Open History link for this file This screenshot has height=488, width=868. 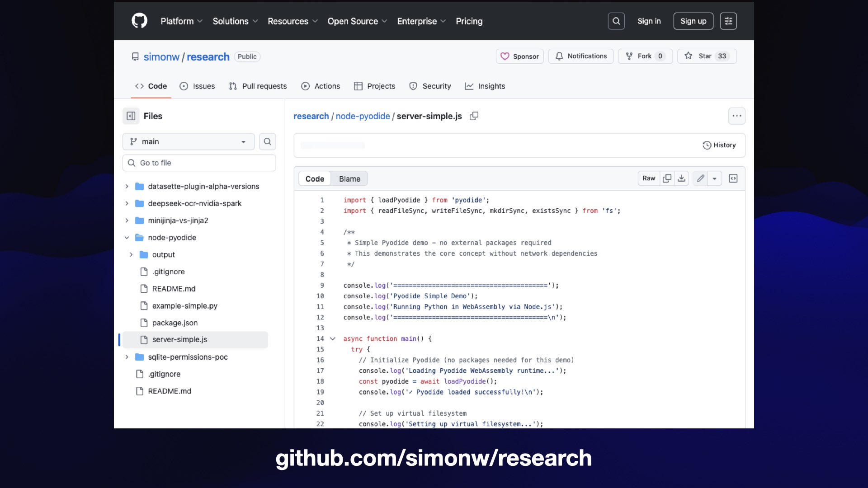click(x=719, y=145)
